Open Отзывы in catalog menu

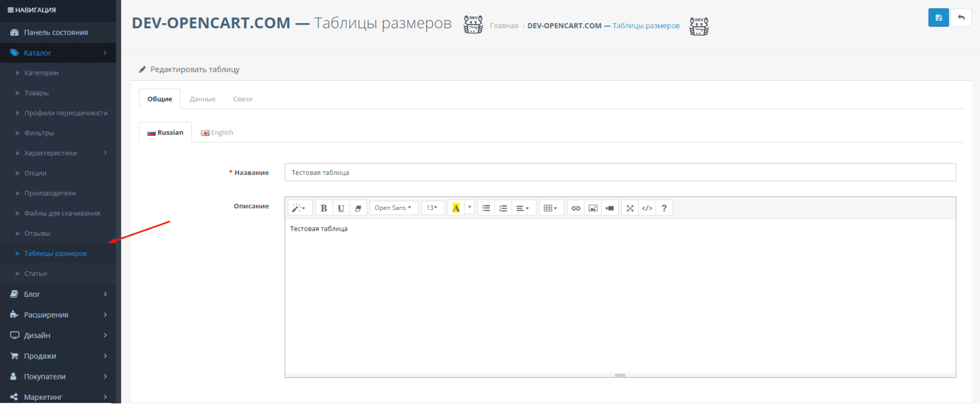[58, 233]
